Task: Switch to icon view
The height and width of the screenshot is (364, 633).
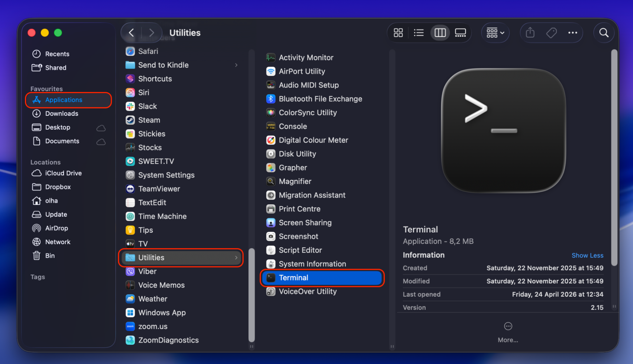Action: (x=398, y=33)
